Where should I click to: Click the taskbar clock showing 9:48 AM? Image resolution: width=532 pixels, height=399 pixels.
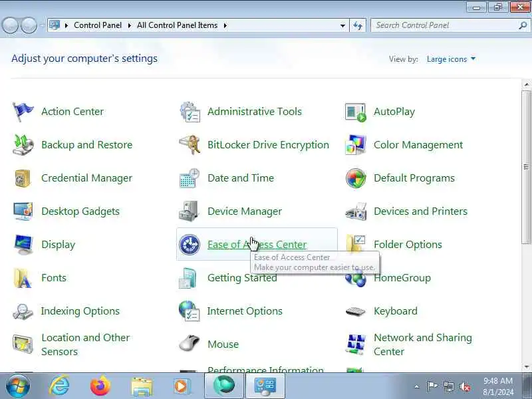pos(498,386)
